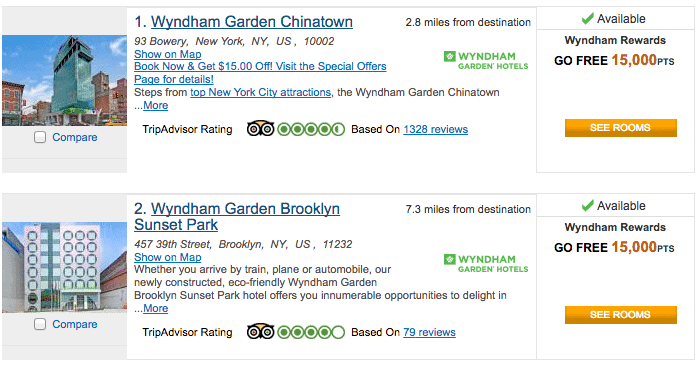Click the TripAdvisor owl icon for Wyndham Garden Chinatown

pyautogui.click(x=261, y=129)
